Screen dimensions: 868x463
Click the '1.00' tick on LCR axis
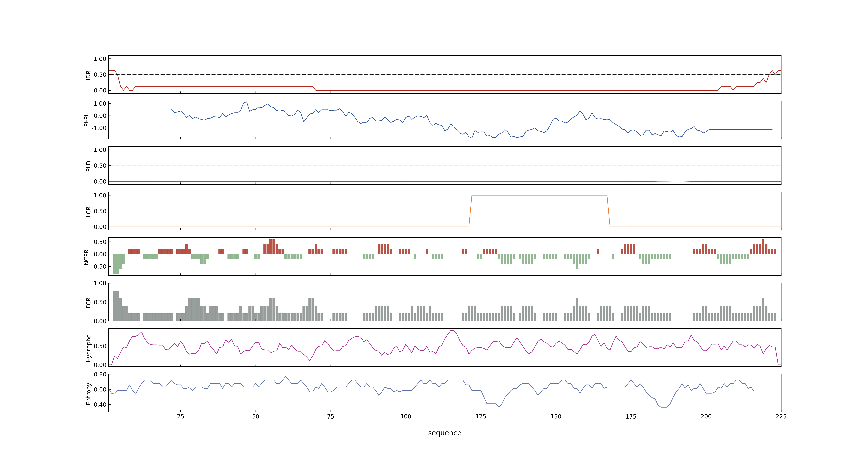click(100, 195)
